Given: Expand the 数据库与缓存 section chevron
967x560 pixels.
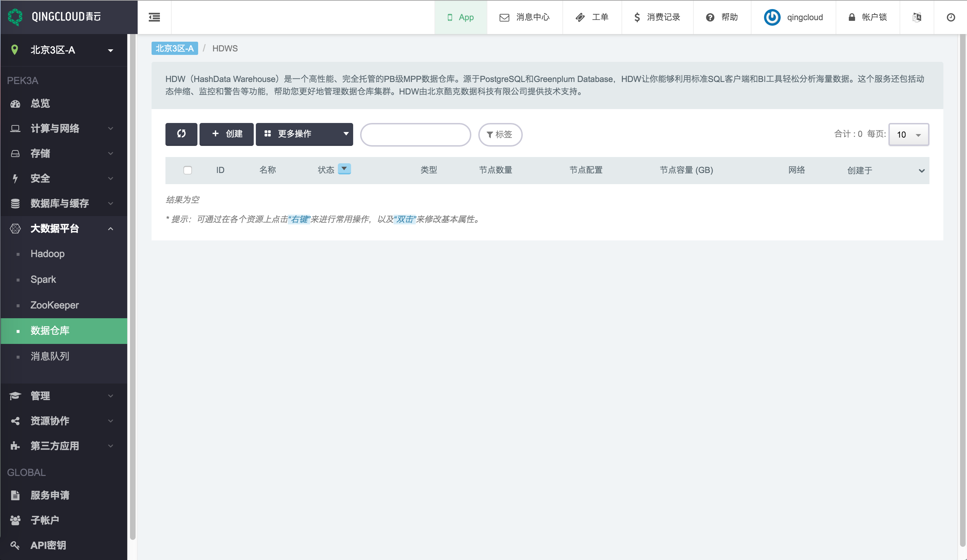Looking at the screenshot, I should (111, 203).
